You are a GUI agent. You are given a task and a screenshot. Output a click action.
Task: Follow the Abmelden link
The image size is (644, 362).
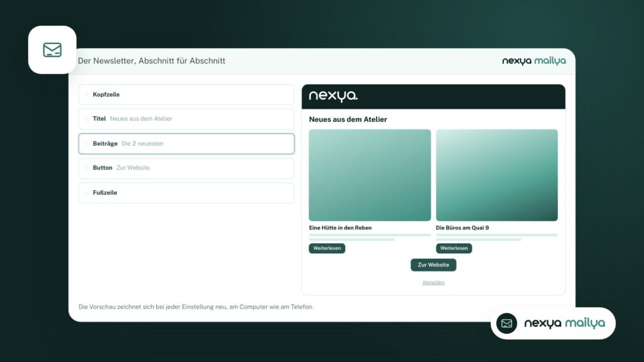(433, 282)
